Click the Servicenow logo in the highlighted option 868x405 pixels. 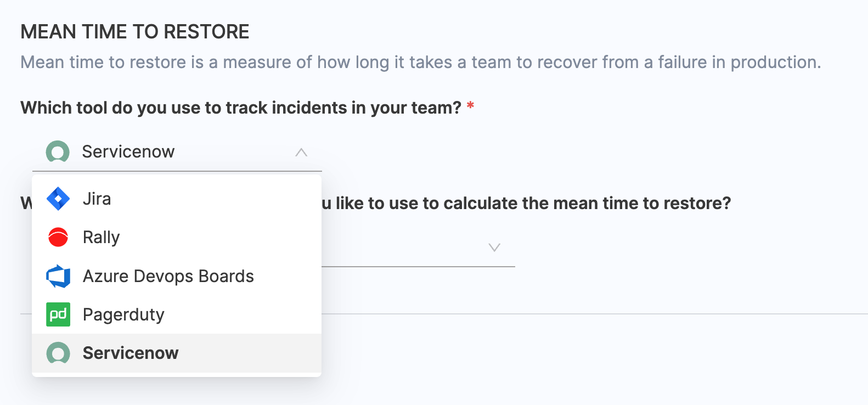(58, 353)
